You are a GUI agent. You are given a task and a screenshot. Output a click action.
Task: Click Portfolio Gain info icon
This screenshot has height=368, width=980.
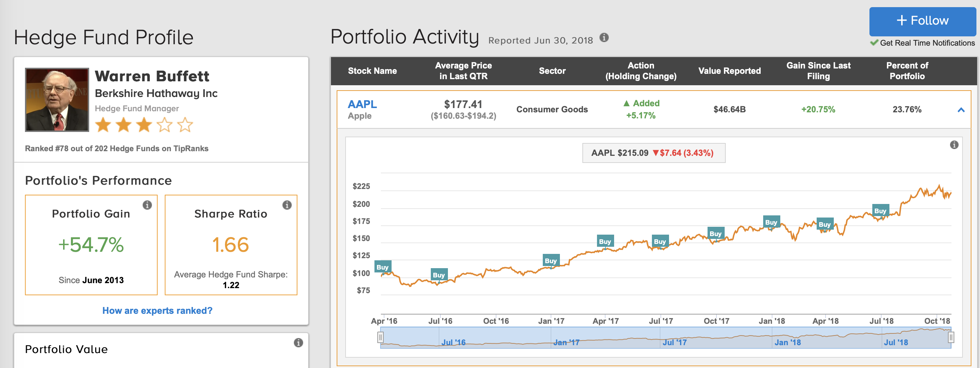coord(147,205)
